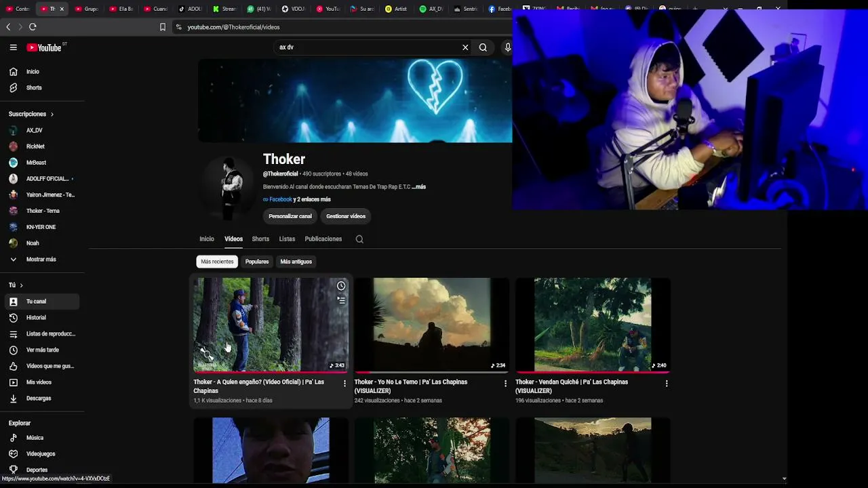Click the Personalizar canal button

290,216
